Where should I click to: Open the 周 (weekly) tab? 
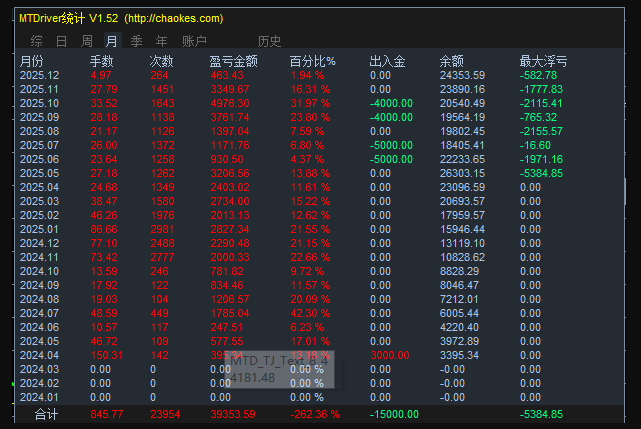87,41
